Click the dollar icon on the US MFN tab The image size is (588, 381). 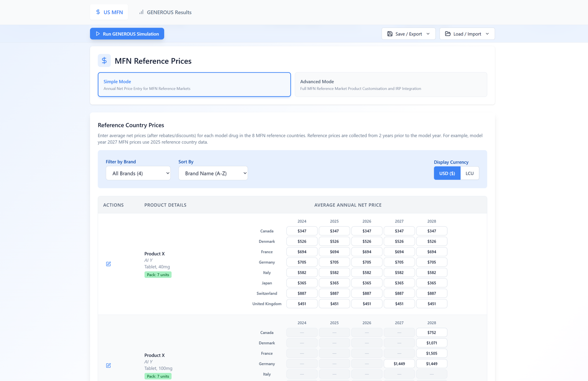[97, 12]
